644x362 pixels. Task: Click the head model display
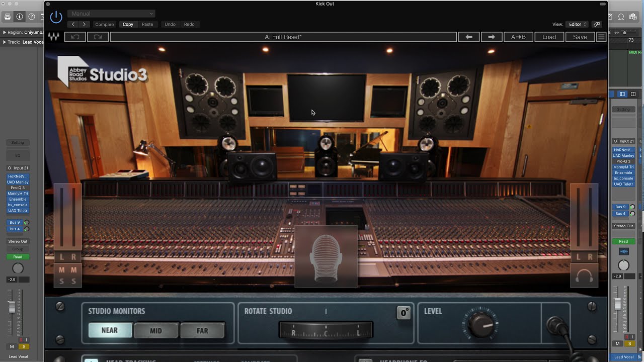pos(326,256)
